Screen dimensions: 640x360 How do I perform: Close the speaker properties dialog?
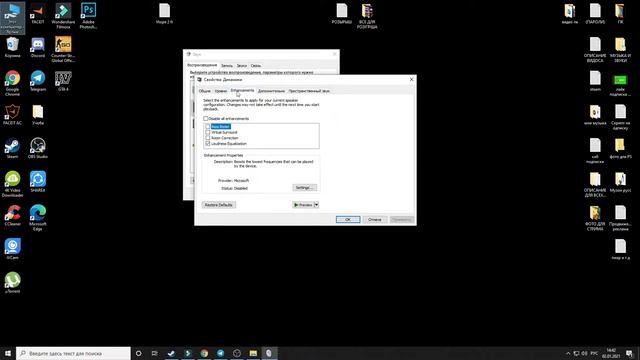click(x=411, y=79)
